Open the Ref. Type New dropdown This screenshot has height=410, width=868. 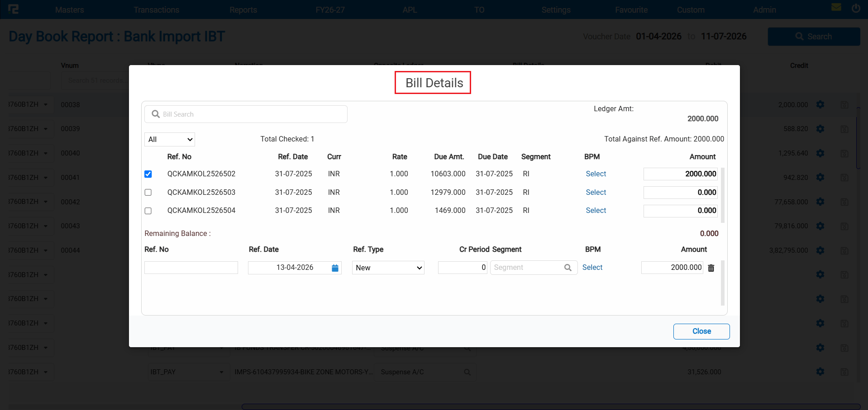[388, 268]
